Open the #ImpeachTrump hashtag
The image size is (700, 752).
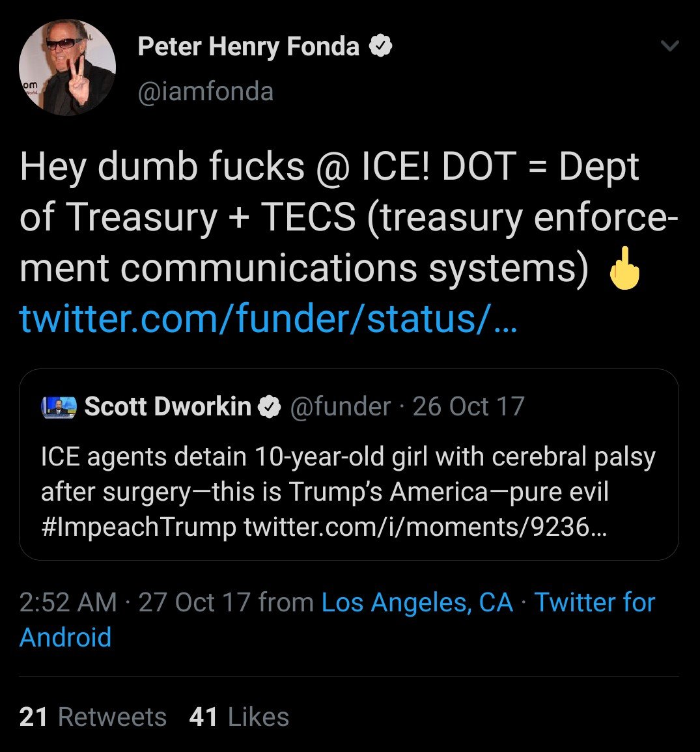click(138, 527)
